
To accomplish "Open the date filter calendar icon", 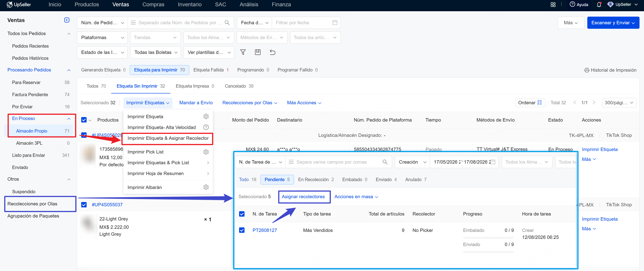I will click(335, 23).
